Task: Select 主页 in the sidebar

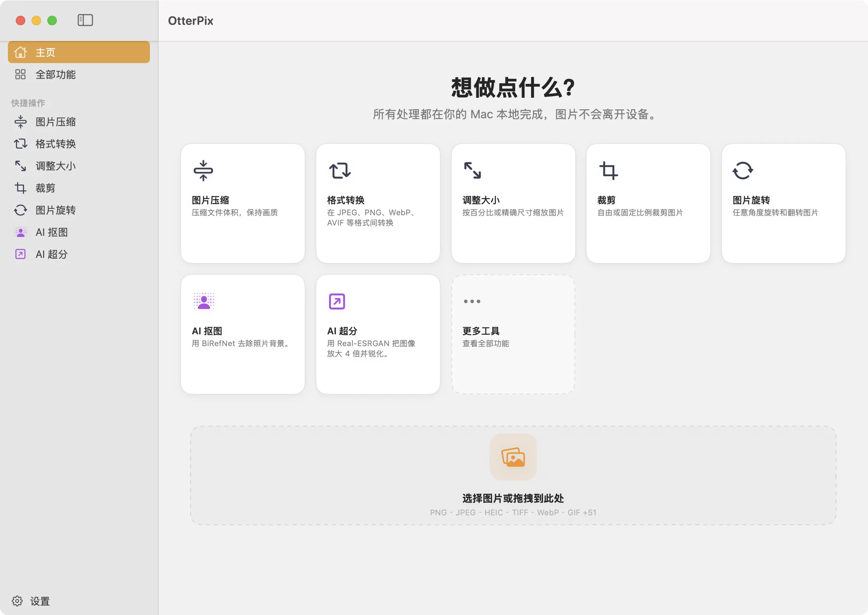Action: click(x=79, y=52)
